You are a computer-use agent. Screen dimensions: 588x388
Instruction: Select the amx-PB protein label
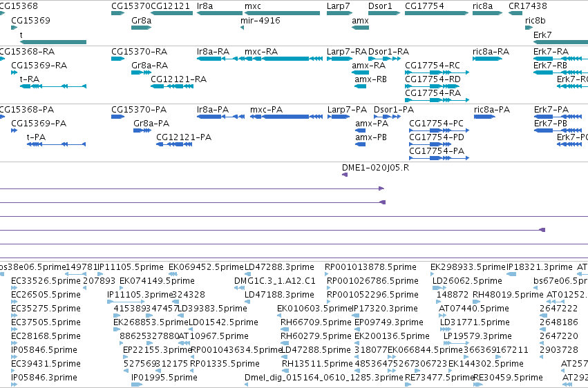pyautogui.click(x=371, y=137)
